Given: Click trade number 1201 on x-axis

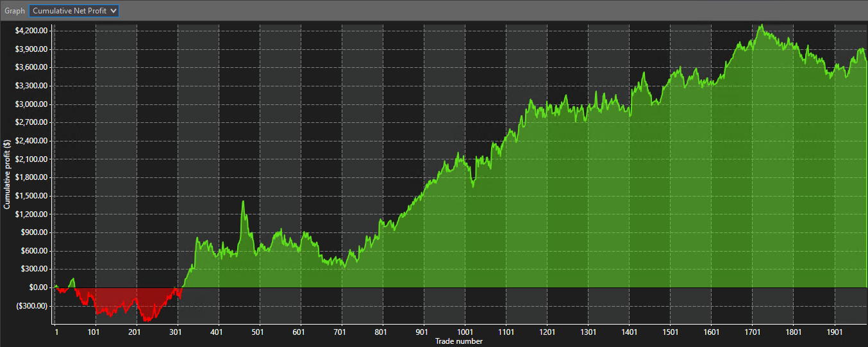Looking at the screenshot, I should pyautogui.click(x=547, y=332).
